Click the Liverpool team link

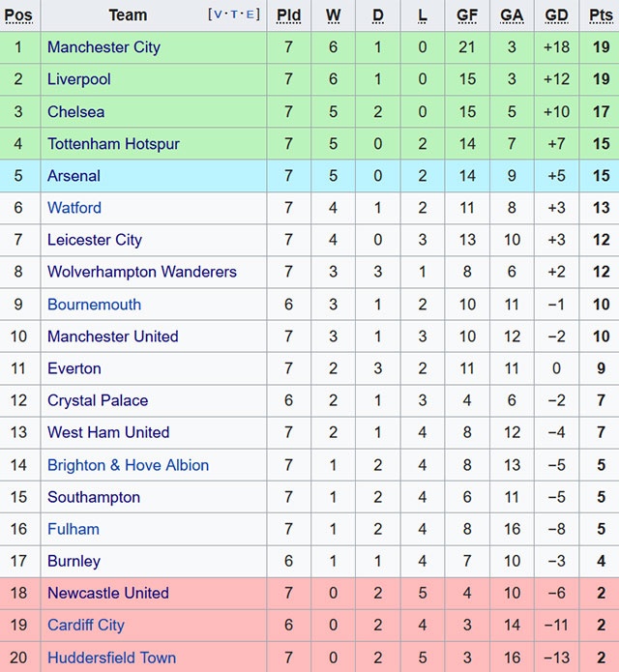coord(78,79)
